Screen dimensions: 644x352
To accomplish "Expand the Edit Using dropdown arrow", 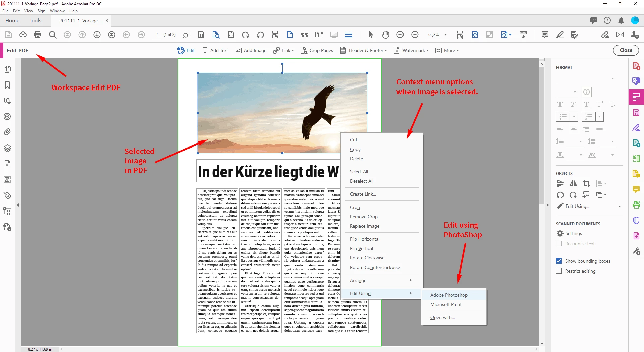I will coord(620,206).
